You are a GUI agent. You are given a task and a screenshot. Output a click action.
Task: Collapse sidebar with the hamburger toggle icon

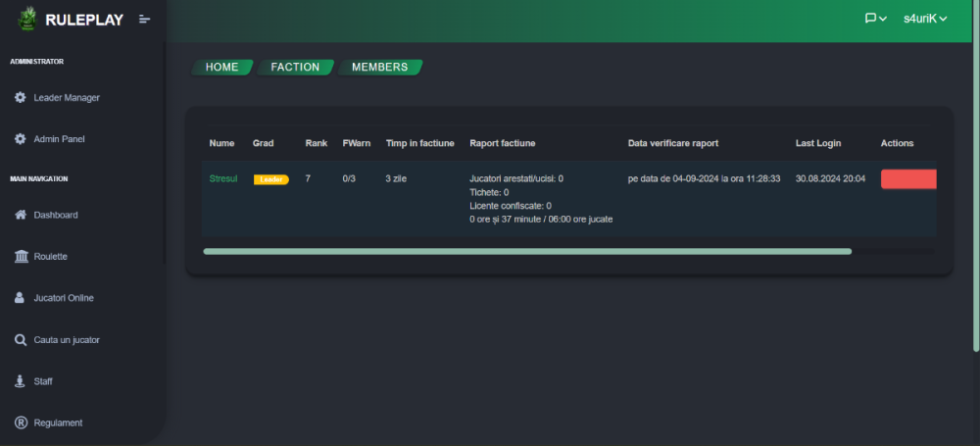tap(144, 20)
